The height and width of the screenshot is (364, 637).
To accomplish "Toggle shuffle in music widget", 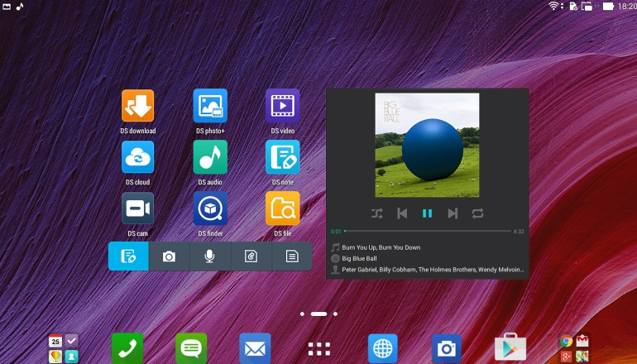I will click(x=377, y=213).
